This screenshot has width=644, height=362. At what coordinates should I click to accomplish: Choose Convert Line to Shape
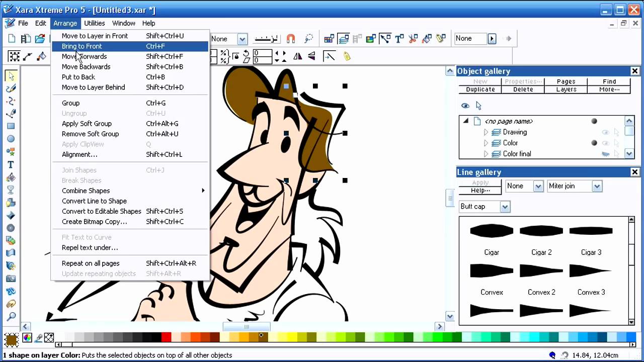(x=130, y=201)
